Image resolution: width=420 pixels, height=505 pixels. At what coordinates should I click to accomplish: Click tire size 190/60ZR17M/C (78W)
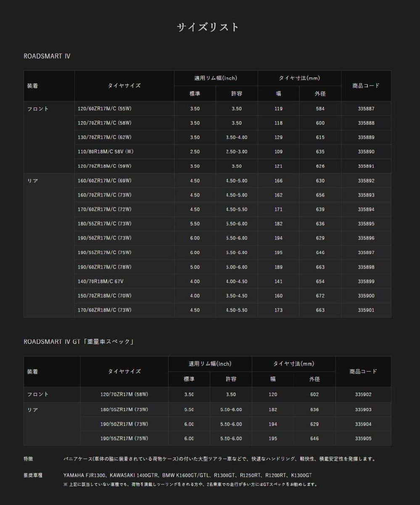[105, 267]
